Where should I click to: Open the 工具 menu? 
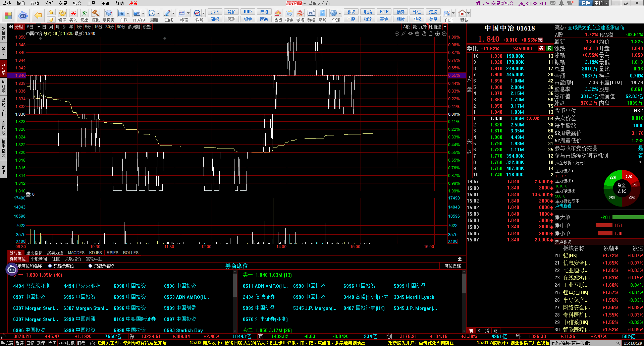coord(91,3)
